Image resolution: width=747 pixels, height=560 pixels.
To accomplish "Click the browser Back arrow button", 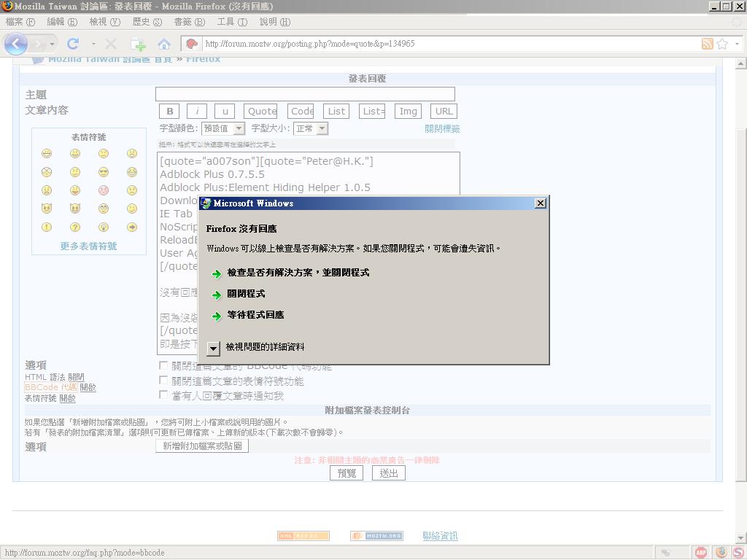I will click(16, 44).
